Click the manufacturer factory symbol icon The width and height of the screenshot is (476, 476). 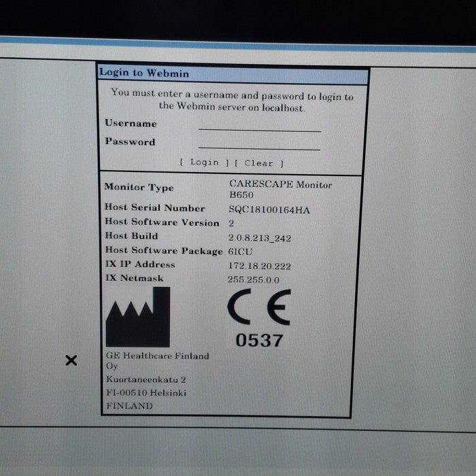click(138, 317)
